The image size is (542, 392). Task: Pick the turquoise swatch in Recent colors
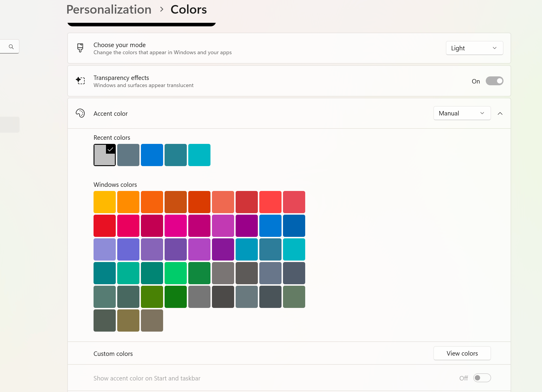(x=199, y=155)
